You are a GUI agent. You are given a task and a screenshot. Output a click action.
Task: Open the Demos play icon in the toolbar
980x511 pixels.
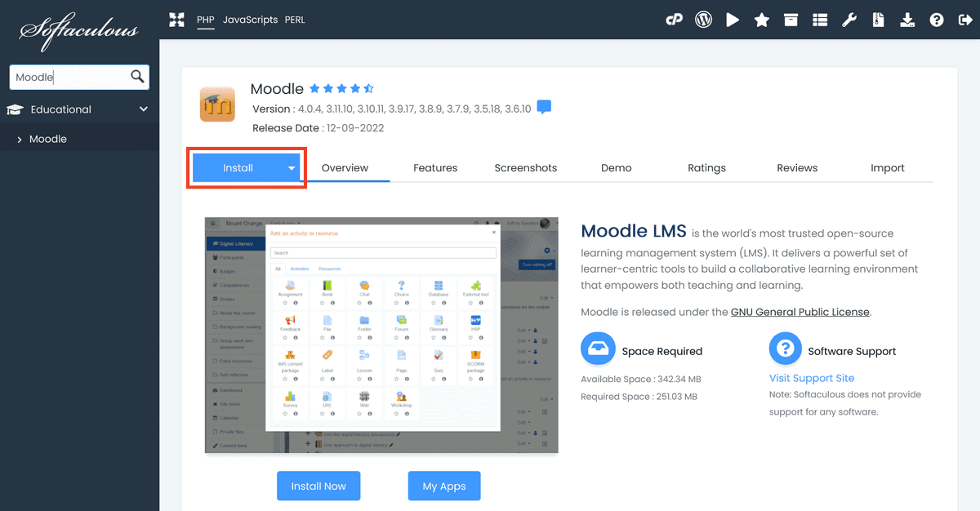pos(733,19)
